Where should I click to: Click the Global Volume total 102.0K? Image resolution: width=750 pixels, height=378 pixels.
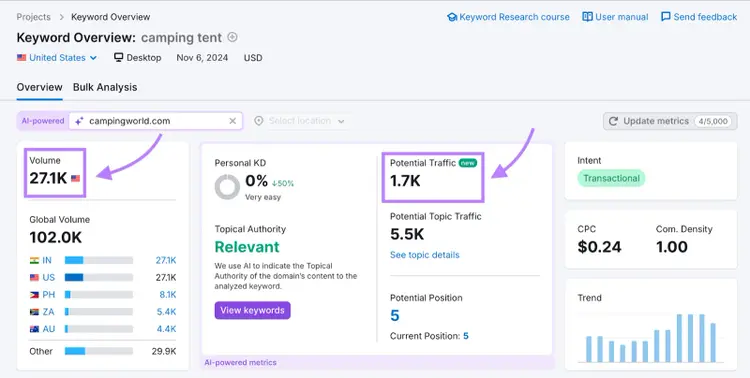point(55,237)
